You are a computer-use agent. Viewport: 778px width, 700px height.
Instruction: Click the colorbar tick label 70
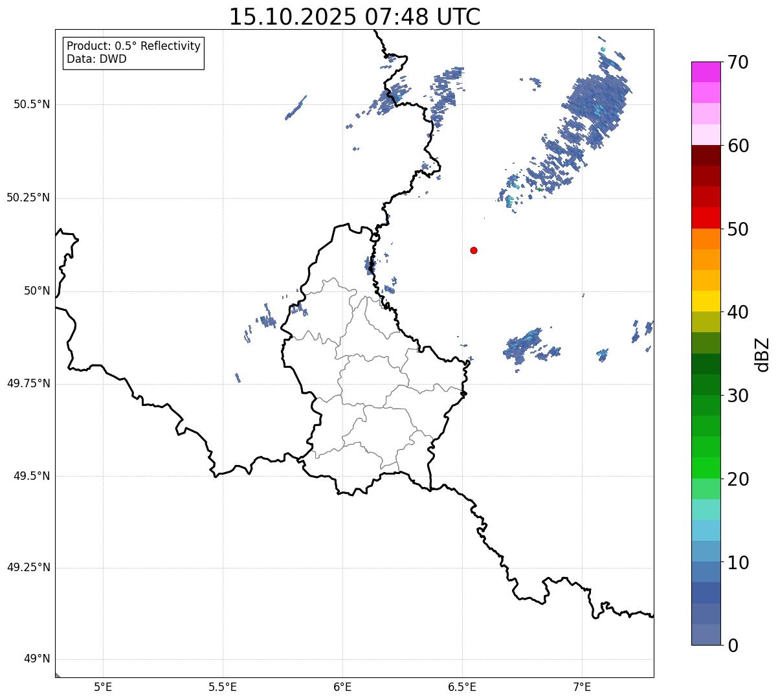tap(738, 62)
